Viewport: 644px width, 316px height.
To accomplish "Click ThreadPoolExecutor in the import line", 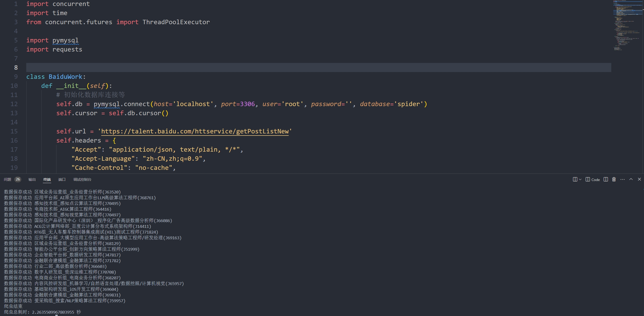I will point(176,22).
